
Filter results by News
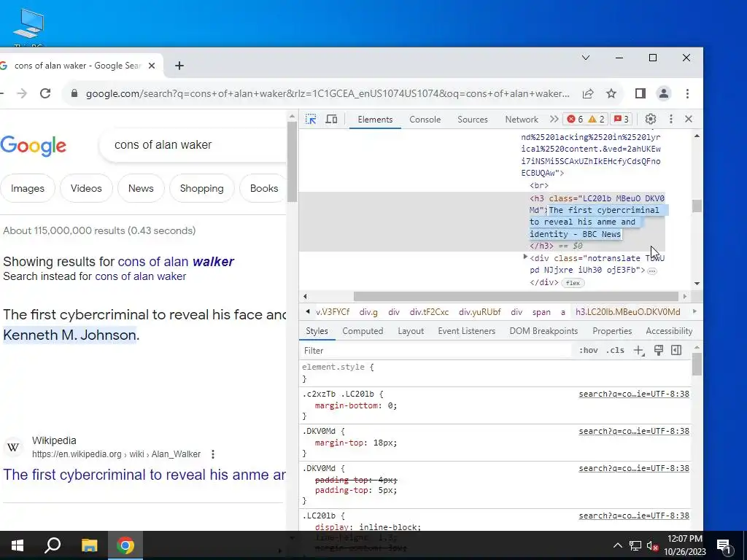point(141,188)
